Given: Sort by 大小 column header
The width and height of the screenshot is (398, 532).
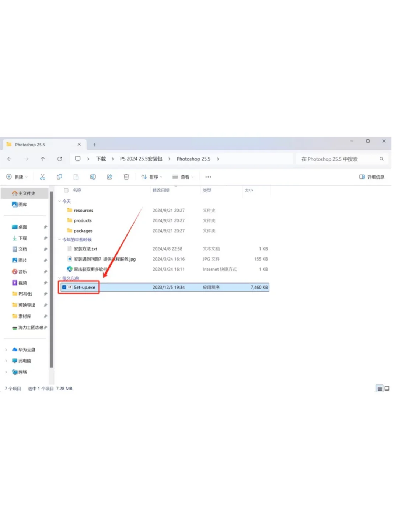Looking at the screenshot, I should click(x=249, y=190).
